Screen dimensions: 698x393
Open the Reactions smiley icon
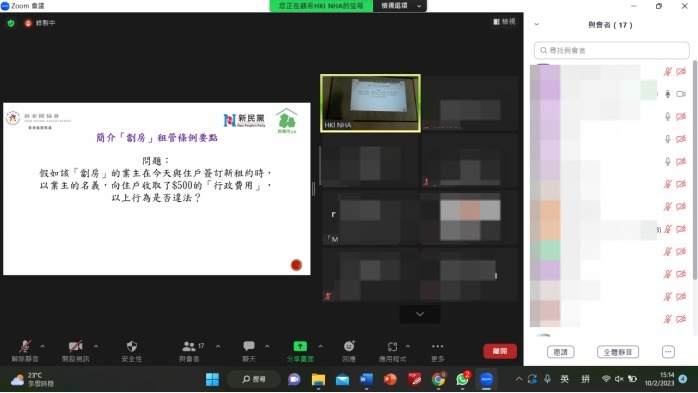(349, 346)
